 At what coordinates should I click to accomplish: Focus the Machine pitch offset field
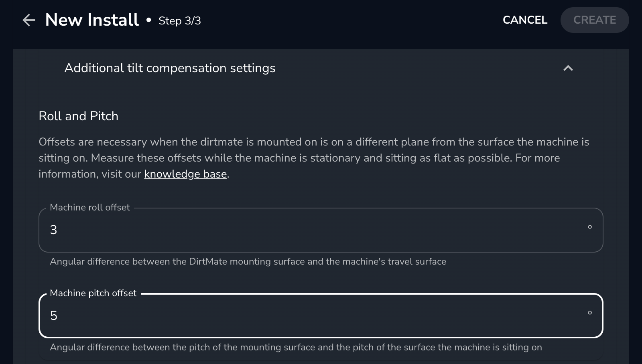[313, 316]
